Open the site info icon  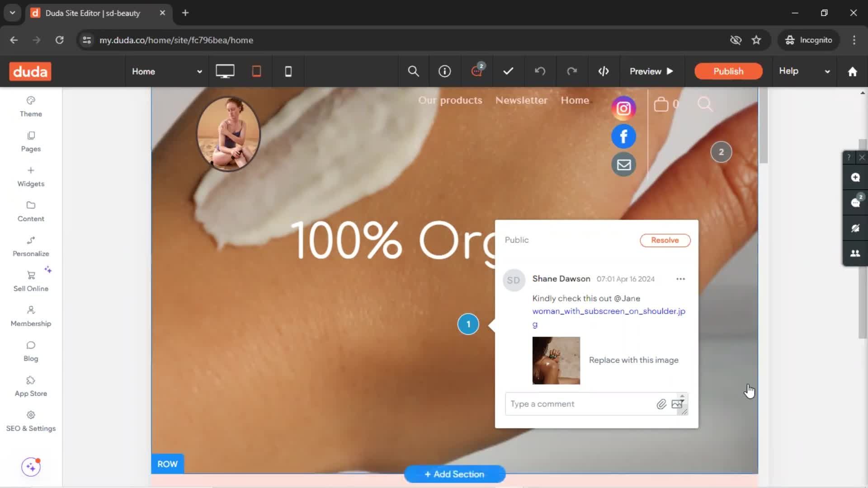[445, 71]
